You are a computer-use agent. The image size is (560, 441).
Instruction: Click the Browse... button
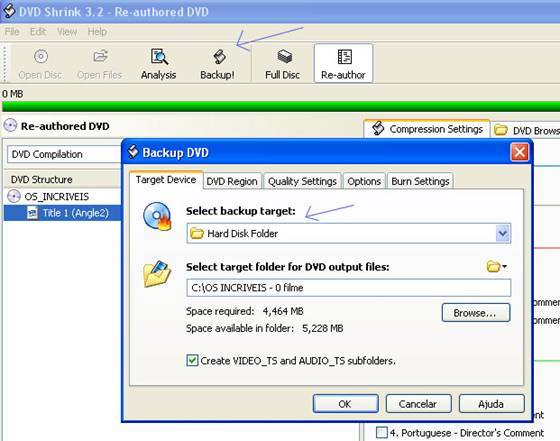coord(476,313)
